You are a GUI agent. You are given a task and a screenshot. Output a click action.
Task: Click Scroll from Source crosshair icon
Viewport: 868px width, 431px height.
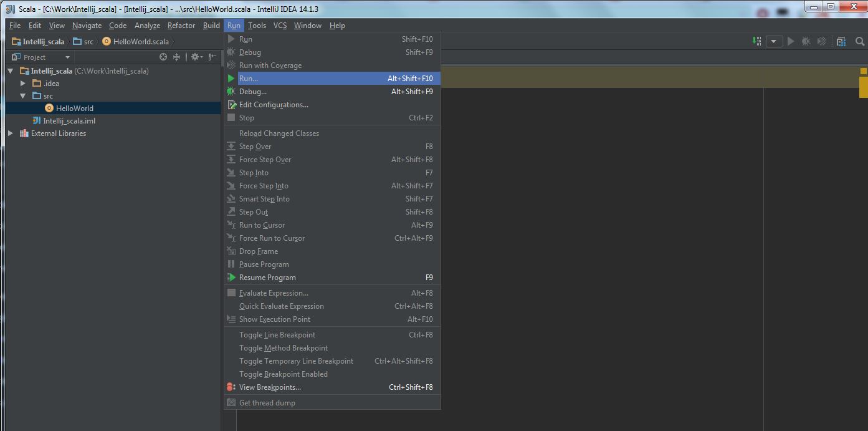[x=163, y=57]
